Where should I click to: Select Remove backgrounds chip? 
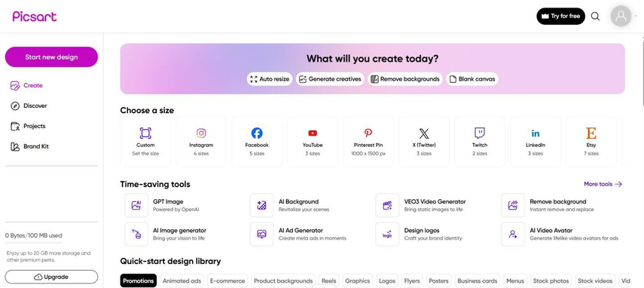[x=405, y=79]
